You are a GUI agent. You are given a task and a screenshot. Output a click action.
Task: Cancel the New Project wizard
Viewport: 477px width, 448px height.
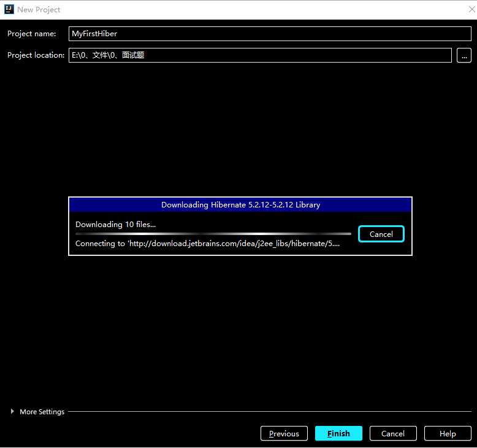[x=393, y=433]
